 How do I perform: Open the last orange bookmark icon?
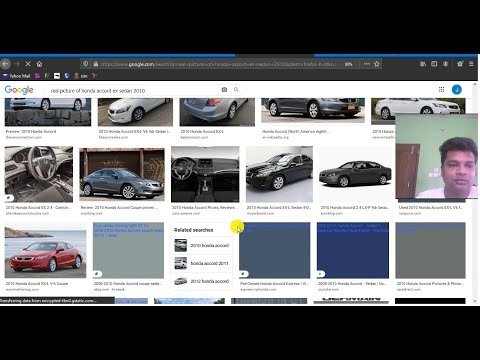point(94,76)
